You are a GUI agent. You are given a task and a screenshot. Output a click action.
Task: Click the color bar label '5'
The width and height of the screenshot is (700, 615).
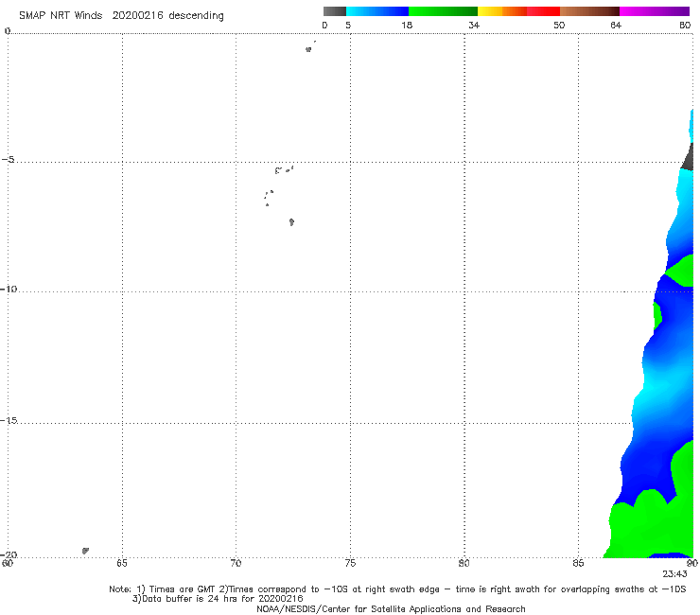tap(348, 26)
